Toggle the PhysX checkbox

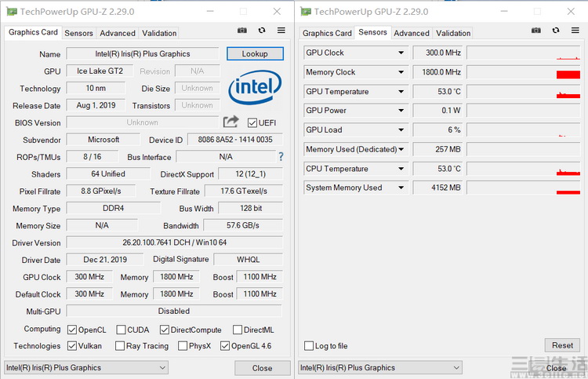pos(183,345)
